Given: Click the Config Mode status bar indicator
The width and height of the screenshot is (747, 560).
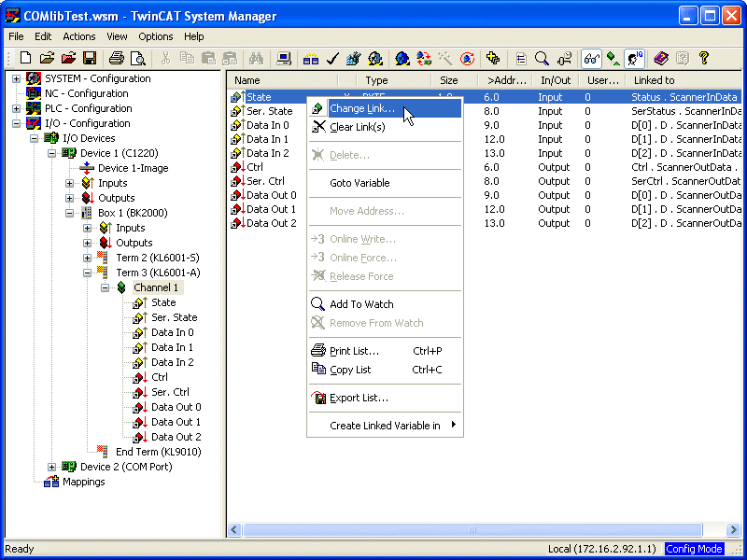Looking at the screenshot, I should (694, 549).
